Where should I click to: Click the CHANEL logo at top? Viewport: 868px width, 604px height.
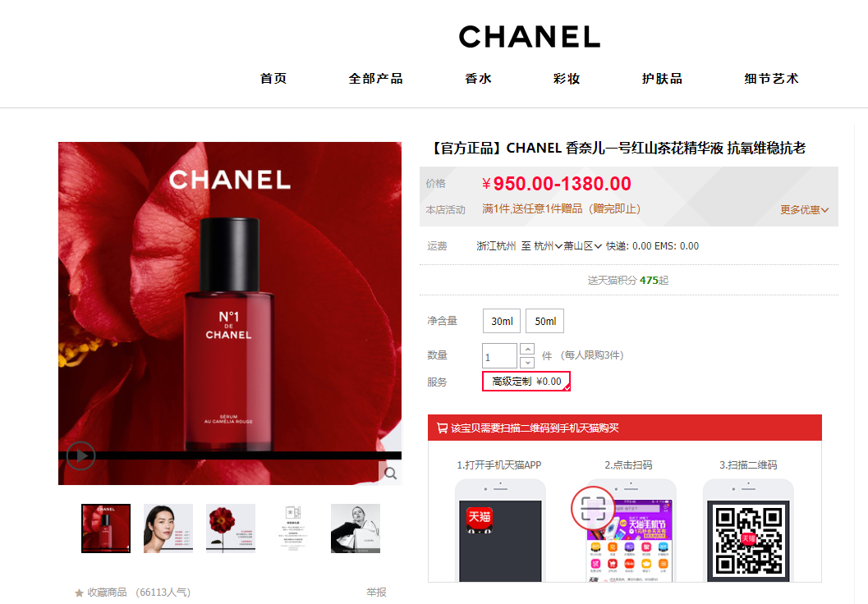(x=530, y=37)
